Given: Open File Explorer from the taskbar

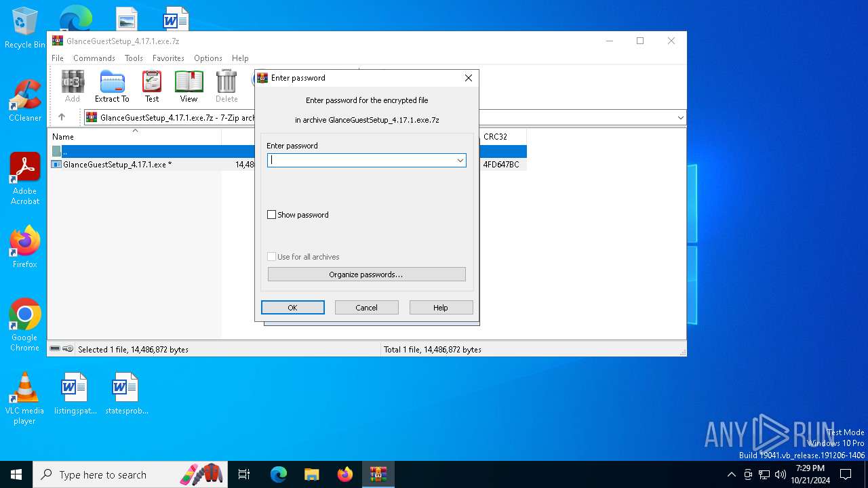Looking at the screenshot, I should [x=311, y=474].
